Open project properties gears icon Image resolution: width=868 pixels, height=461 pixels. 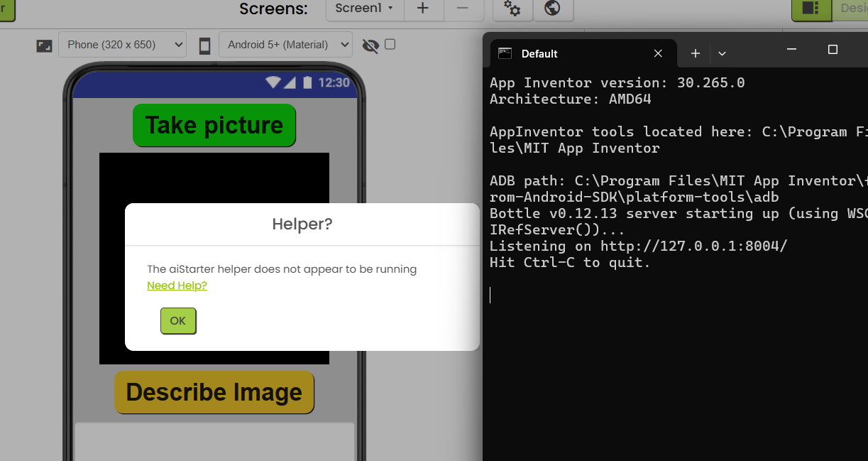[512, 9]
